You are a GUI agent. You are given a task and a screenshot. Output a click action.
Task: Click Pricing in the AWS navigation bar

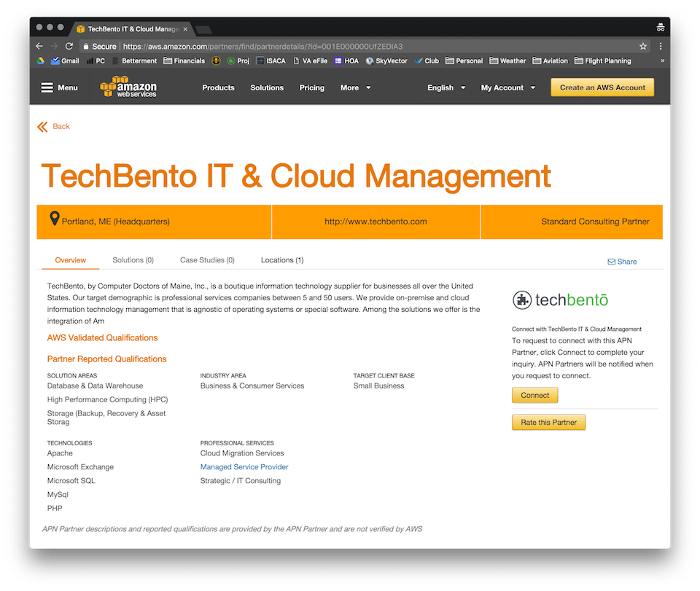coord(311,87)
